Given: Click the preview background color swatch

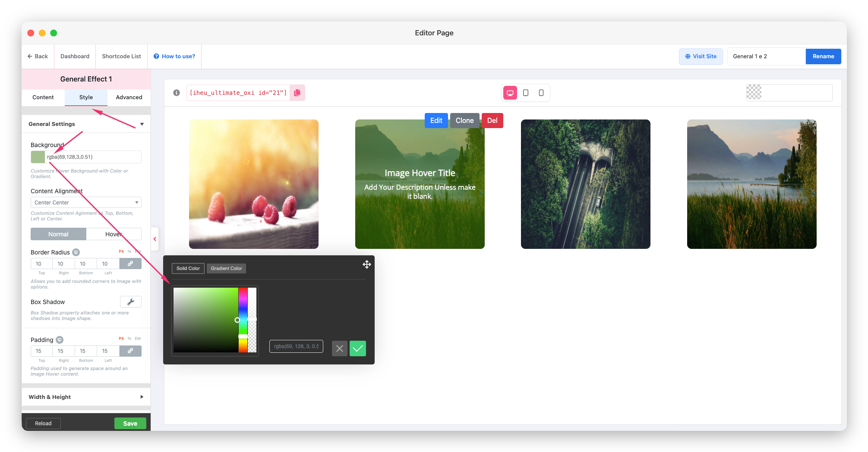Looking at the screenshot, I should pyautogui.click(x=754, y=92).
